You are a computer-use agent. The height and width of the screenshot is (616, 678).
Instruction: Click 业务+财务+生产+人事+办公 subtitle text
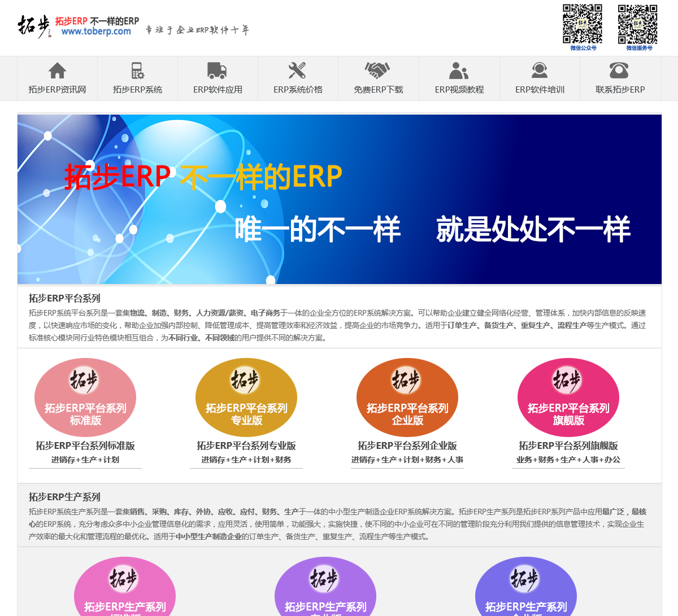[568, 460]
